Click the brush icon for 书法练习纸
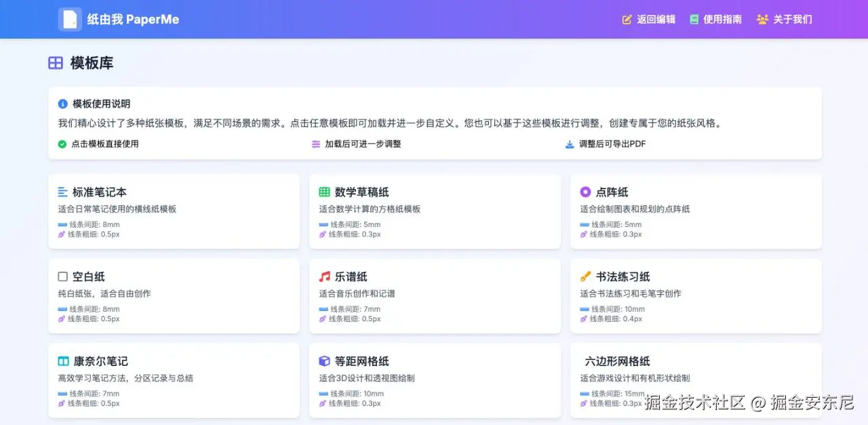This screenshot has height=425, width=868. point(585,277)
